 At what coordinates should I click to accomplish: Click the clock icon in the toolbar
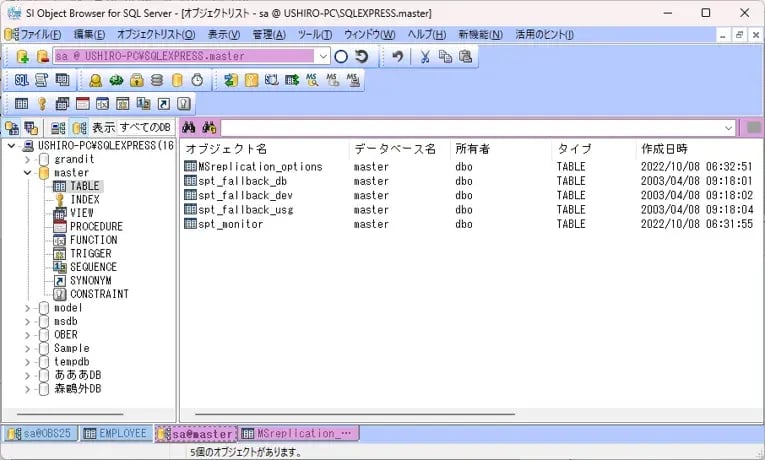click(198, 80)
